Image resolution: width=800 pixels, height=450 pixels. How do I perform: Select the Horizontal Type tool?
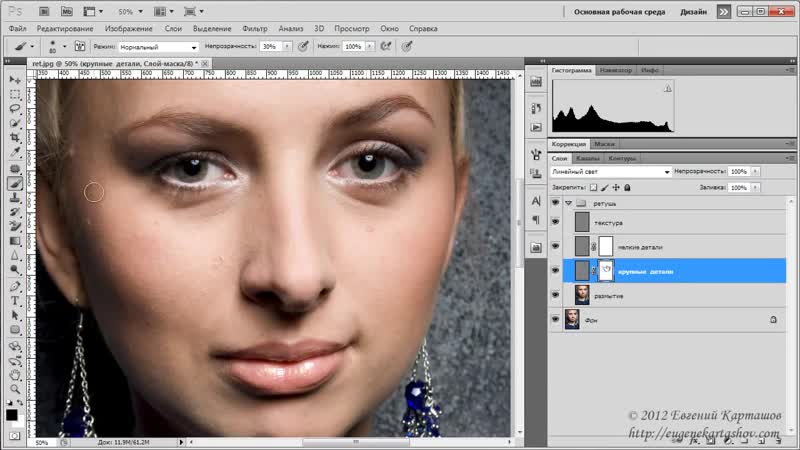15,301
